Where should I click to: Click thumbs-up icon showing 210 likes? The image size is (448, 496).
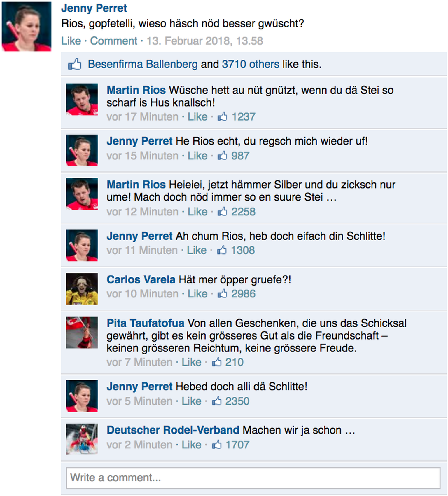point(216,362)
